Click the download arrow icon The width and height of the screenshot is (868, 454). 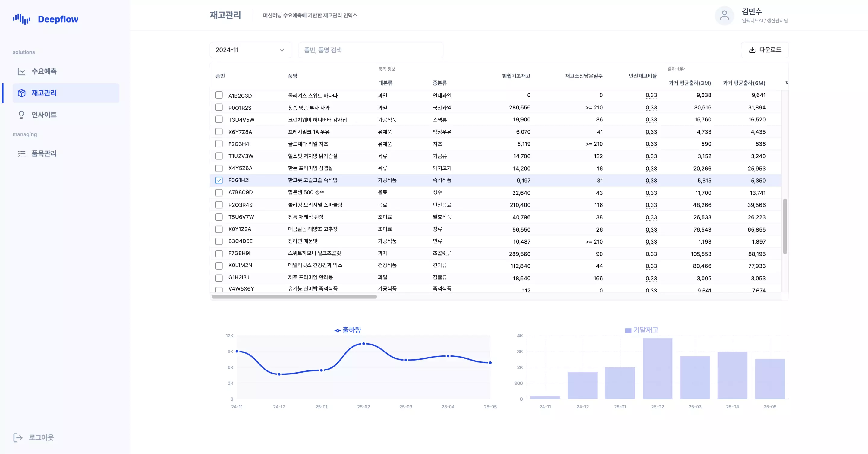pos(752,50)
